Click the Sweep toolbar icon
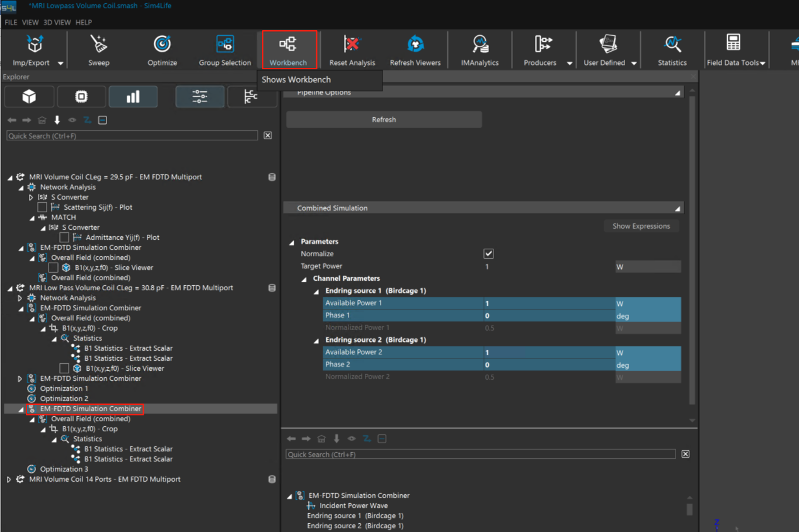This screenshot has height=532, width=799. coord(99,50)
